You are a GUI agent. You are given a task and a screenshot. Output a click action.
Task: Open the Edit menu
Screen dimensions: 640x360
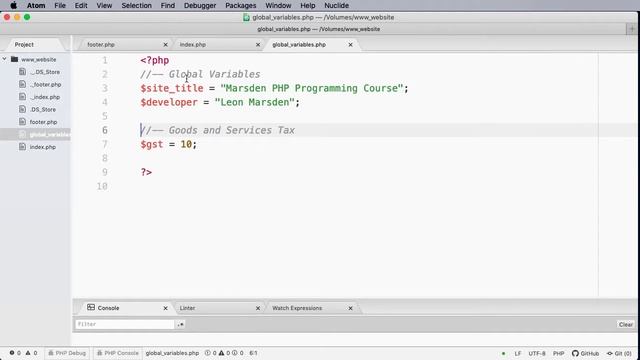tap(81, 5)
